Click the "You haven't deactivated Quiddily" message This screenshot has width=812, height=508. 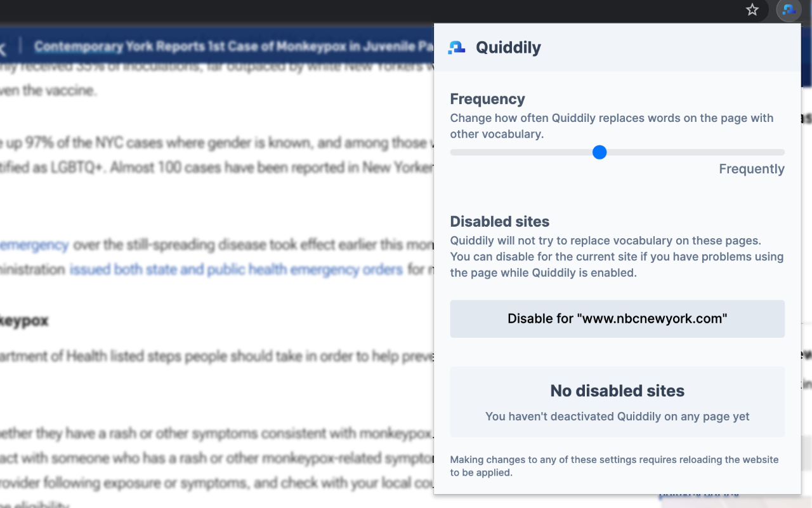click(x=617, y=417)
